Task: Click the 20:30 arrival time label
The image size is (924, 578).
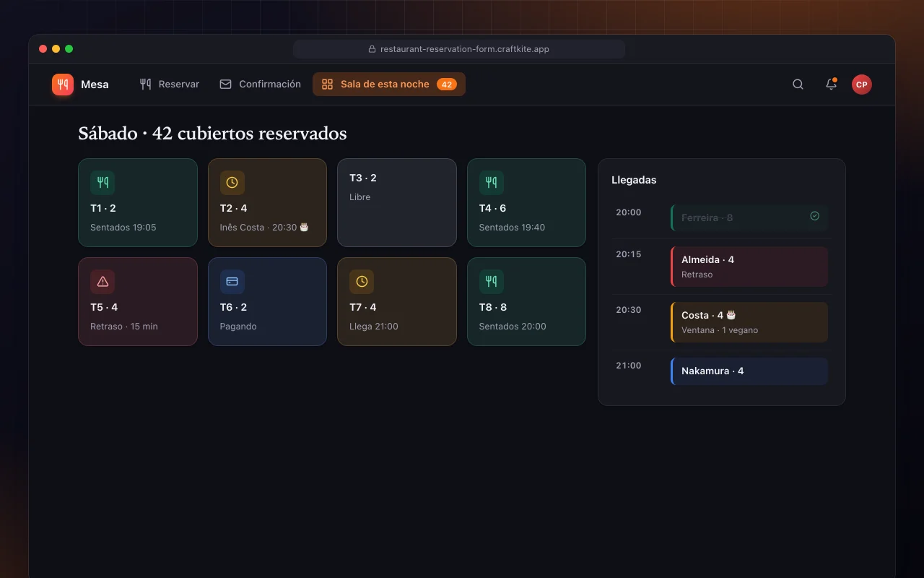Action: point(629,310)
